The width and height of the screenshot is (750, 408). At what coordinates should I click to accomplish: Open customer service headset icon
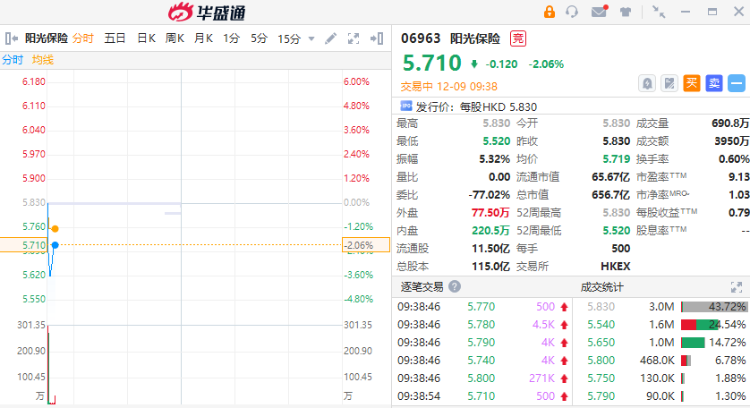[572, 12]
